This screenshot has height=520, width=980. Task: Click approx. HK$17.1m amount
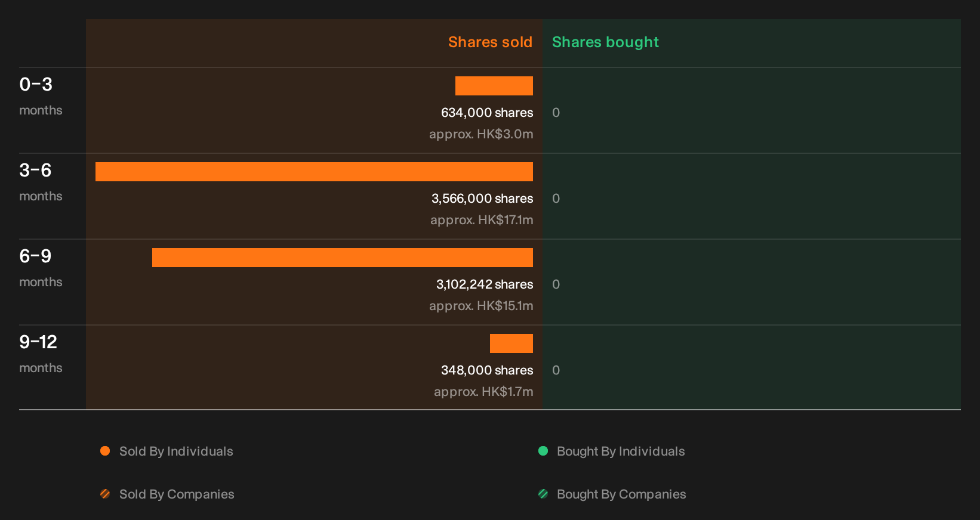pyautogui.click(x=482, y=220)
